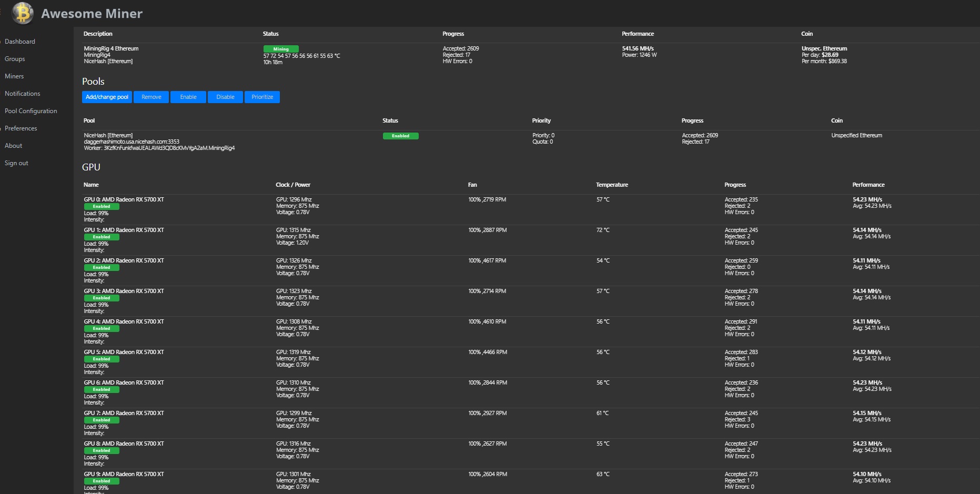
Task: Click 'GPU 9: AMD Radeon RX 5700 XT'
Action: pyautogui.click(x=124, y=474)
